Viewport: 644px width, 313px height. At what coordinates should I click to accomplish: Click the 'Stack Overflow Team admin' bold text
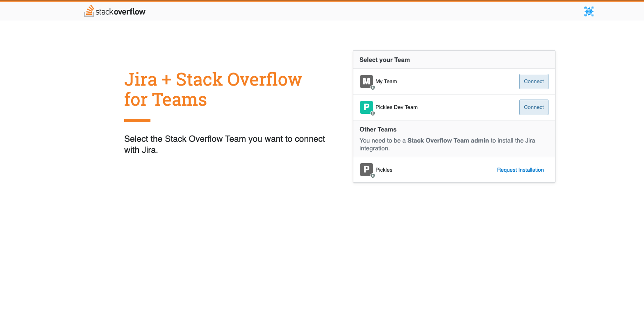pyautogui.click(x=448, y=141)
